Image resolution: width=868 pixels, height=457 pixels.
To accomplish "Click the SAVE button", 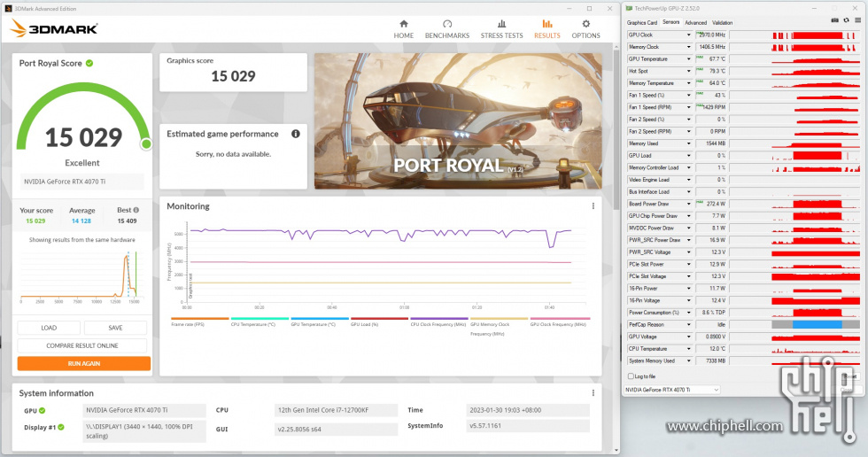I will coord(115,328).
